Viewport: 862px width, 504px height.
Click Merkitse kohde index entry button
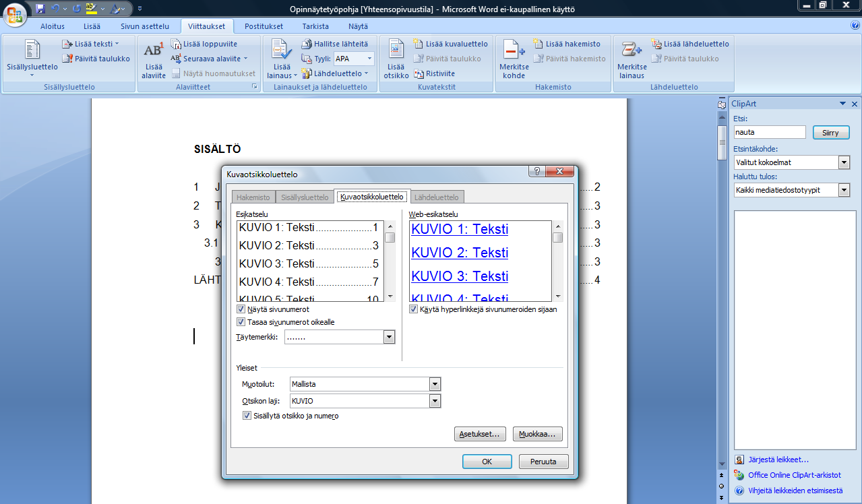click(514, 59)
